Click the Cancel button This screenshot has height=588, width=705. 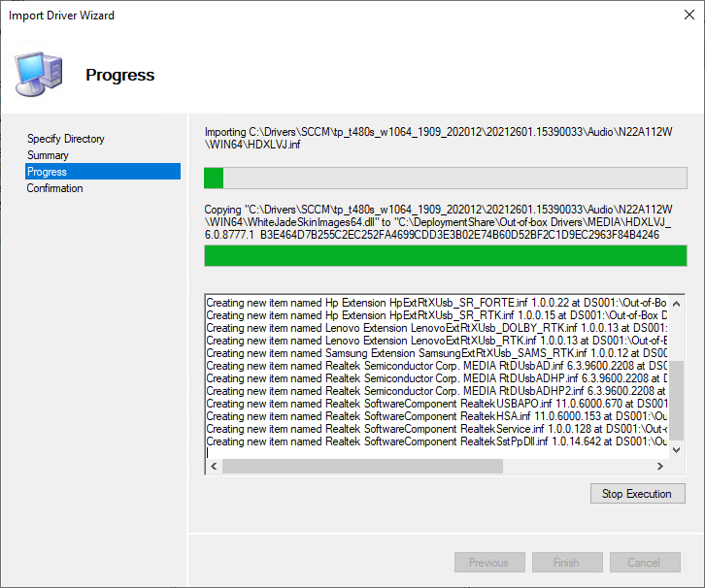pos(643,563)
